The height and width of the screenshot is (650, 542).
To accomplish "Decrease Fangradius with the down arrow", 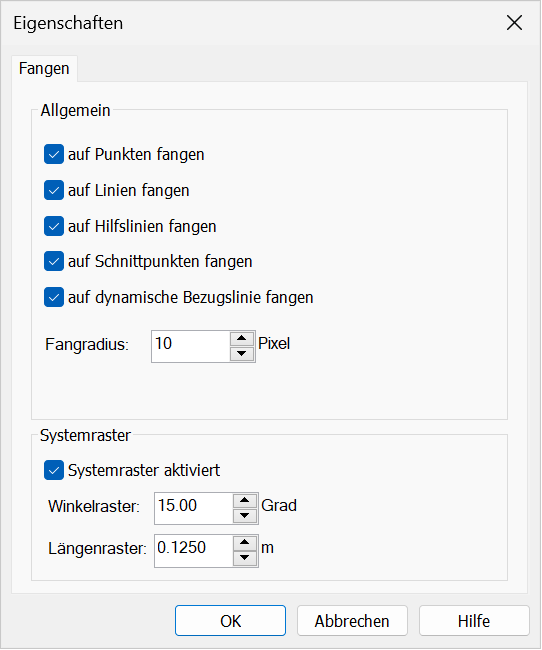I will pos(242,354).
